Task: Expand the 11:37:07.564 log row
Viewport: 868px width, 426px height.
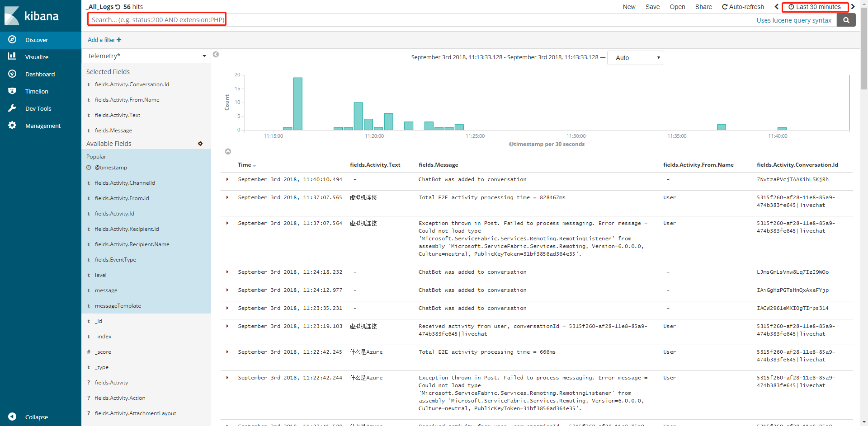Action: [x=227, y=223]
